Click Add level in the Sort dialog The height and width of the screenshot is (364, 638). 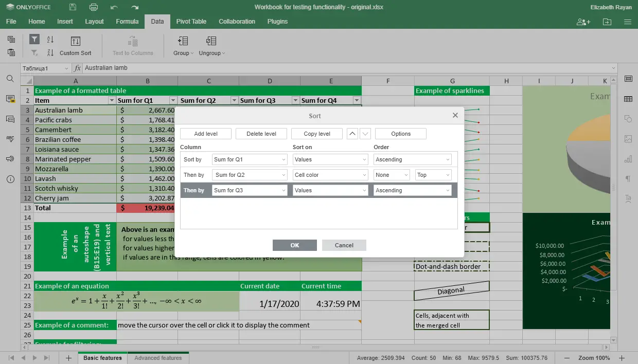coord(205,133)
